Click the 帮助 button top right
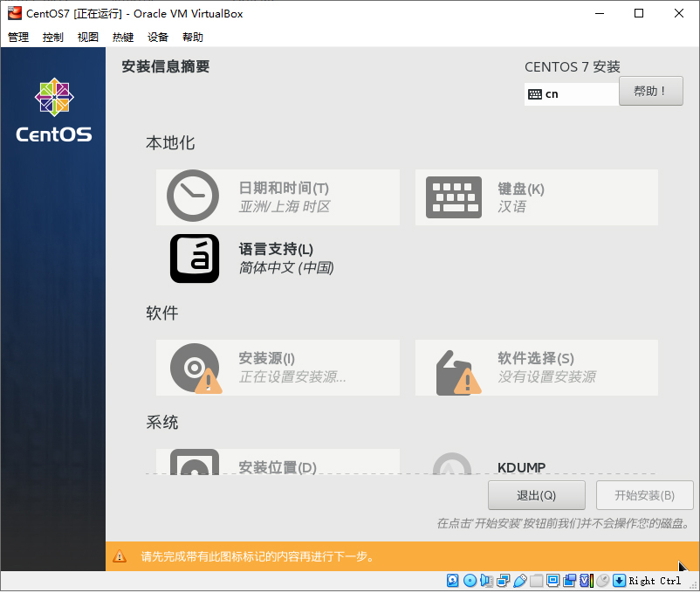The height and width of the screenshot is (593, 700). (650, 90)
